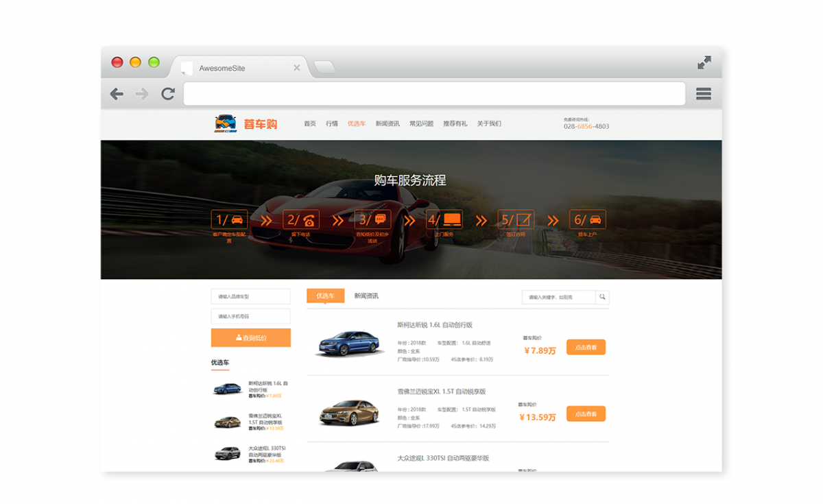
Task: Click sidebar silver Tiguan thumbnail
Action: pos(228,453)
